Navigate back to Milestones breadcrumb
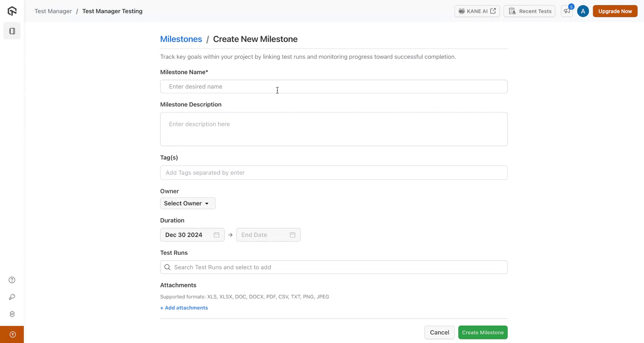This screenshot has width=644, height=343. pos(181,39)
